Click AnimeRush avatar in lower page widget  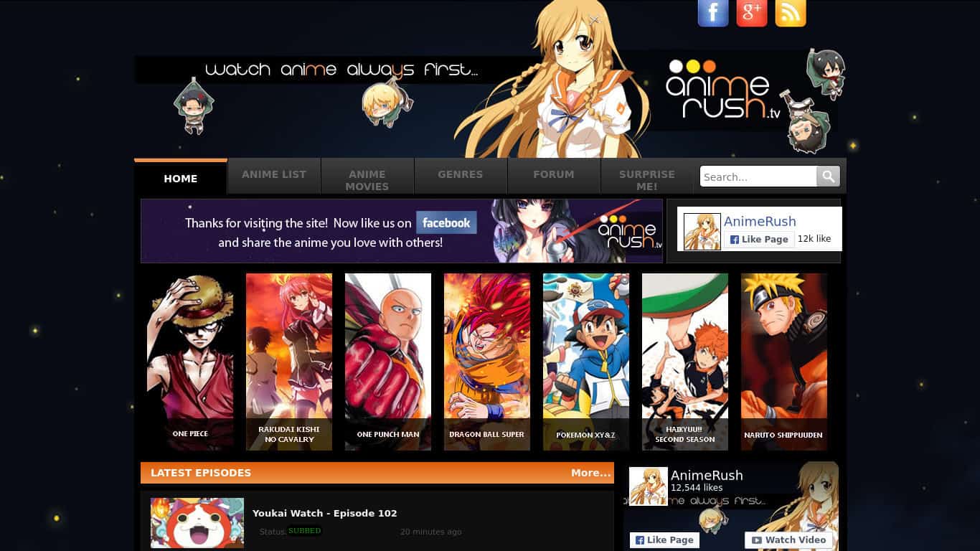(x=649, y=486)
